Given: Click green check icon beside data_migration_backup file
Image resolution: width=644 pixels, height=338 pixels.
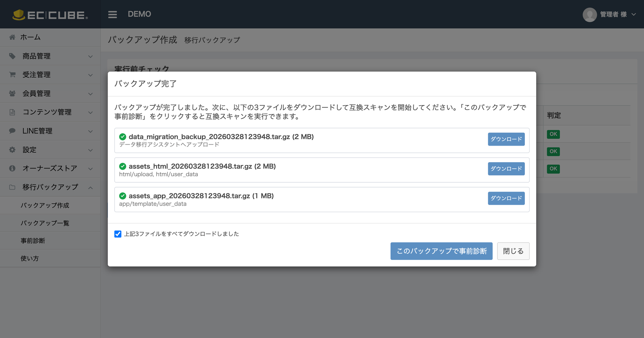Looking at the screenshot, I should 123,137.
